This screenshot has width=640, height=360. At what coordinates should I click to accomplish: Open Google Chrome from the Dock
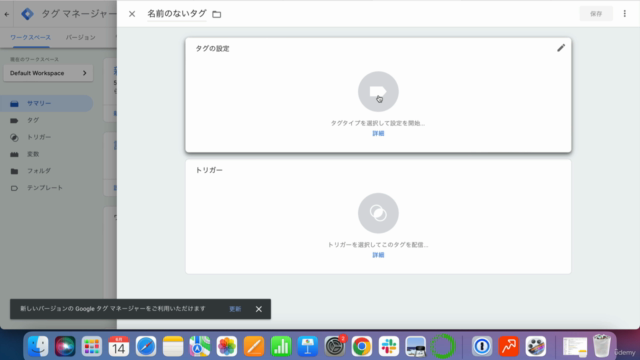pos(362,347)
